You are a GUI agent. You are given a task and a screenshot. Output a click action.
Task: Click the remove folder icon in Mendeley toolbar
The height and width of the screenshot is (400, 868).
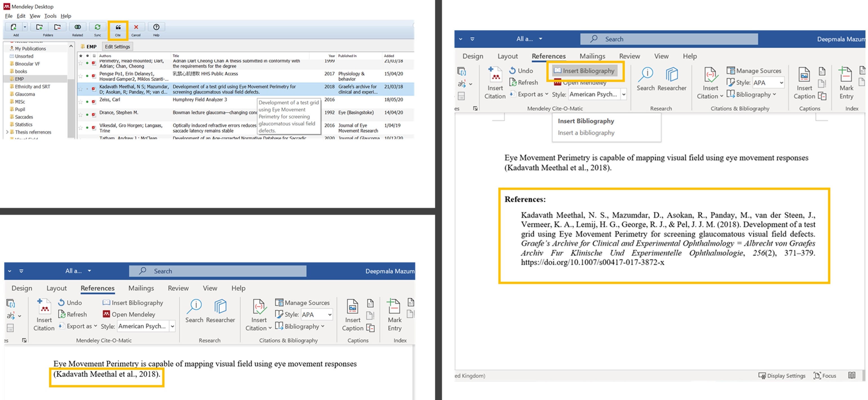coord(57,27)
